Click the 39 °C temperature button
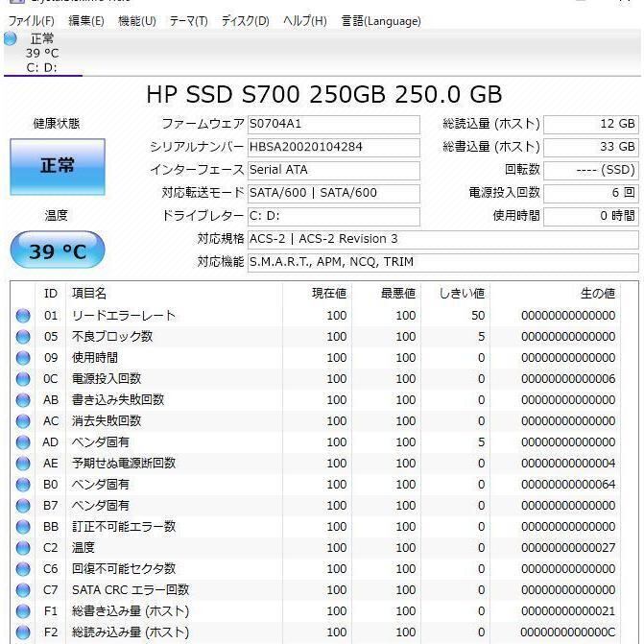The height and width of the screenshot is (644, 644). click(x=58, y=250)
